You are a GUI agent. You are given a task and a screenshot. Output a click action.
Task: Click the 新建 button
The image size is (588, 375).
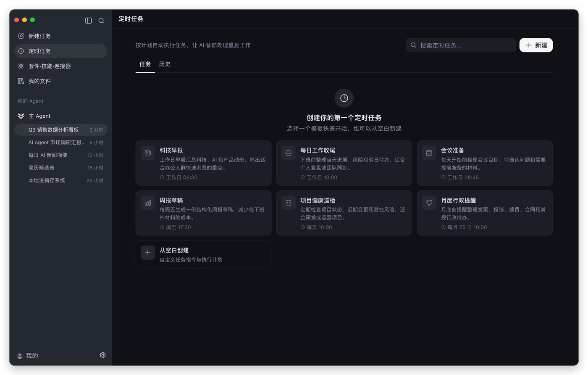536,45
